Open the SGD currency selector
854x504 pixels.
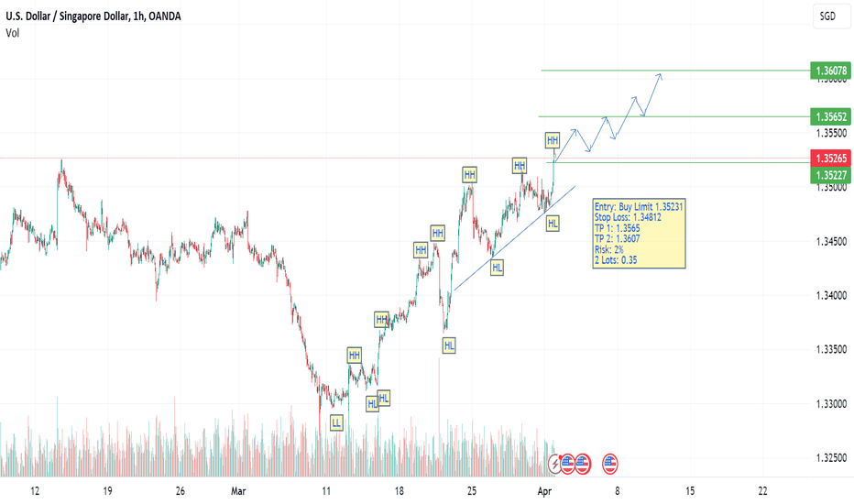(830, 16)
